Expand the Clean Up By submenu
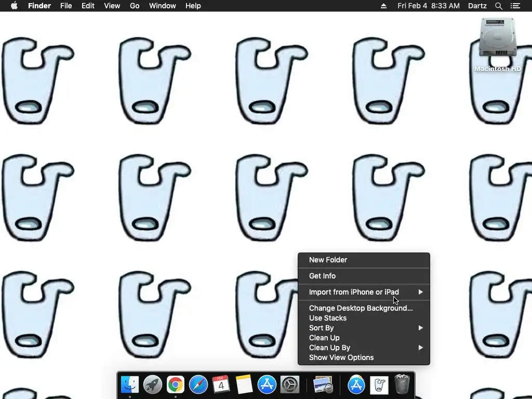This screenshot has height=399, width=532. coord(364,348)
